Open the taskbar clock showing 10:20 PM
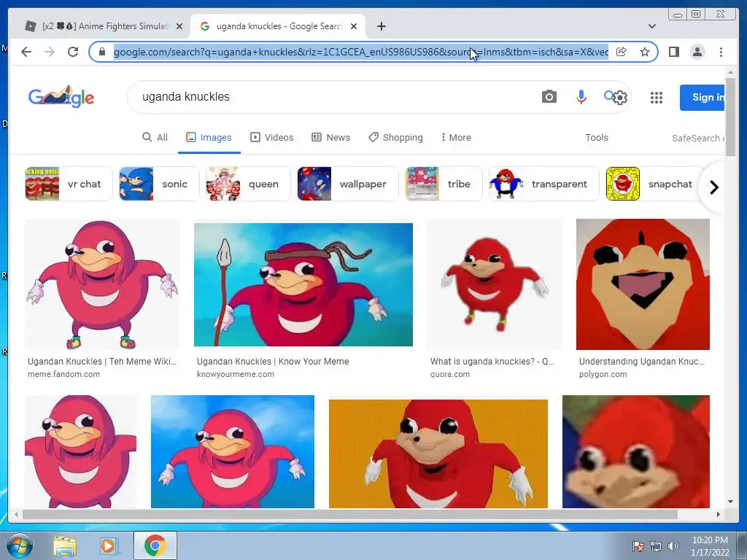The height and width of the screenshot is (560, 747). click(x=710, y=546)
